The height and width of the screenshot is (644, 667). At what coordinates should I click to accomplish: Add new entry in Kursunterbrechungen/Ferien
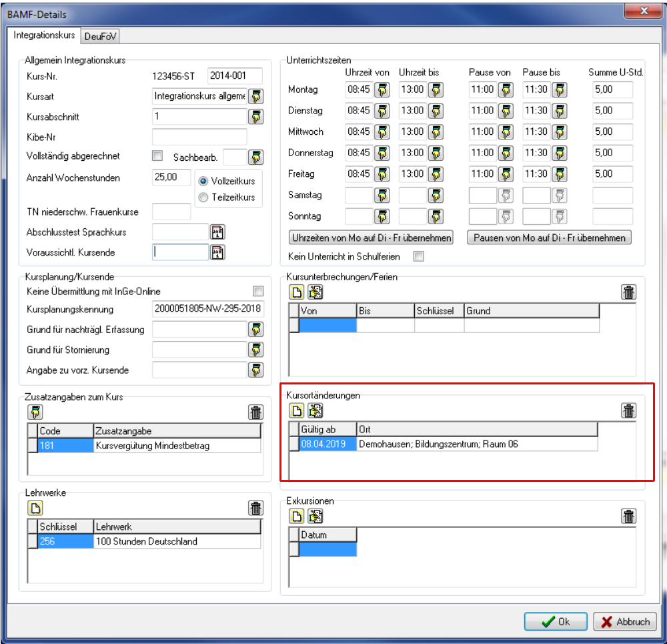[x=297, y=292]
